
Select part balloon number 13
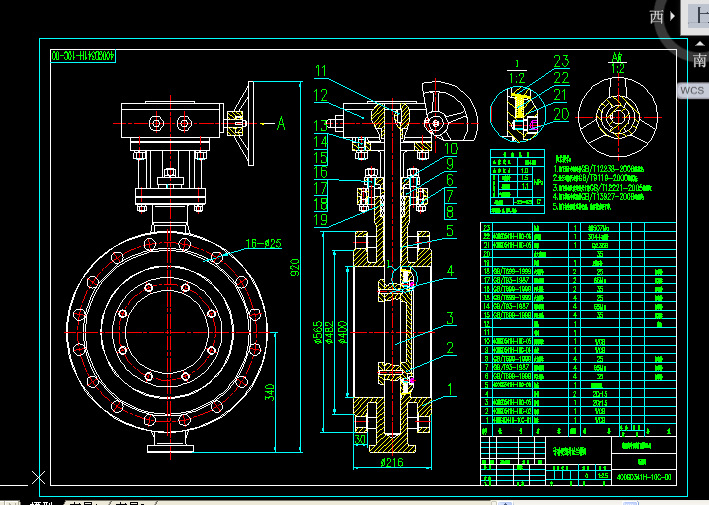pos(321,126)
